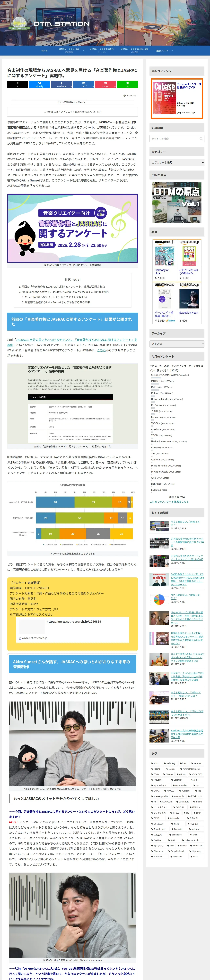Open これまでのアンケート結果はこちら link
Screen dimensions: 210x980
(x=169, y=502)
